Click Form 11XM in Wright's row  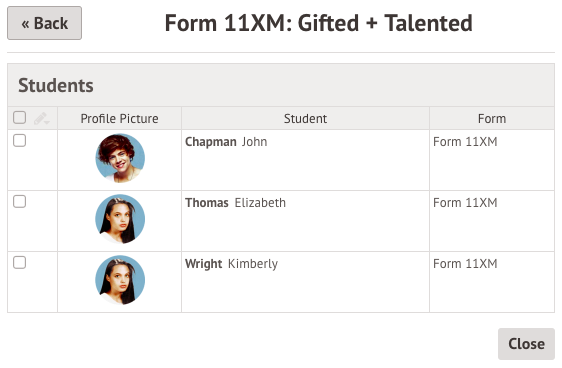tap(465, 264)
